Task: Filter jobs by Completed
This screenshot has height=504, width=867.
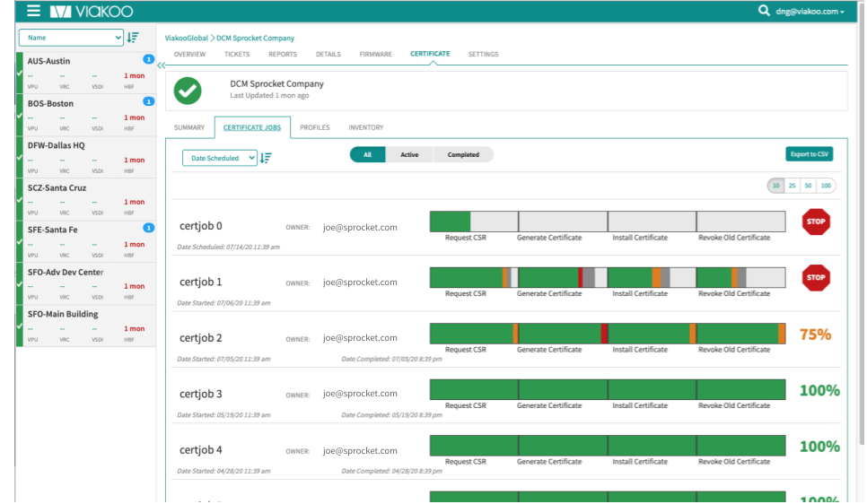Action: 463,154
